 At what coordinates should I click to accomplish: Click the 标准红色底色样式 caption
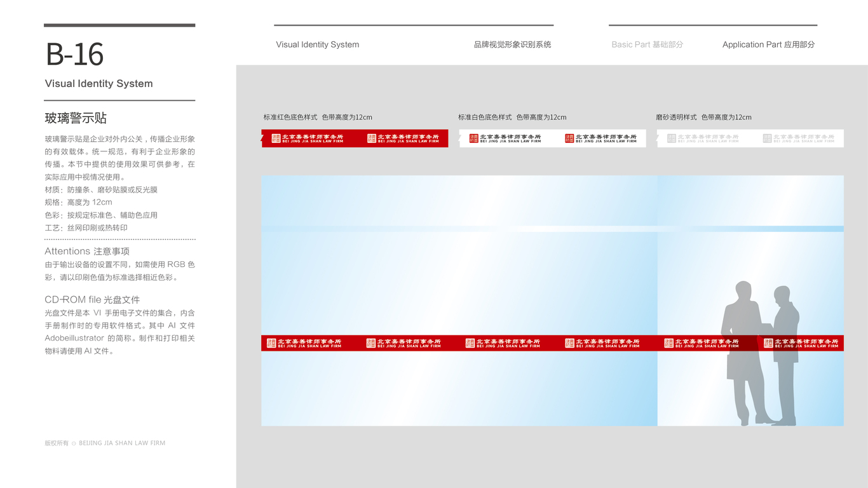pos(290,118)
